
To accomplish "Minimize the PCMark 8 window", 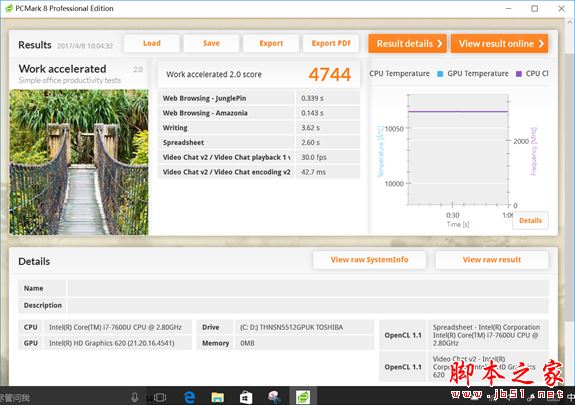I will tap(508, 8).
